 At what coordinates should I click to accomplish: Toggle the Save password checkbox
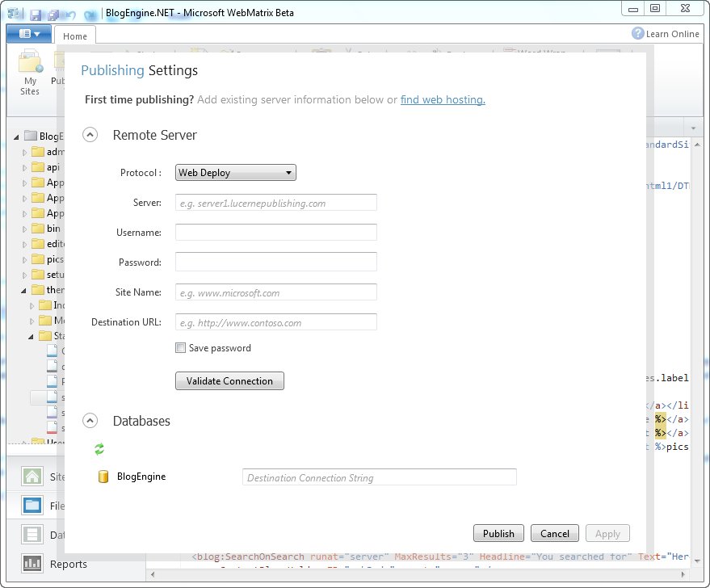[180, 347]
